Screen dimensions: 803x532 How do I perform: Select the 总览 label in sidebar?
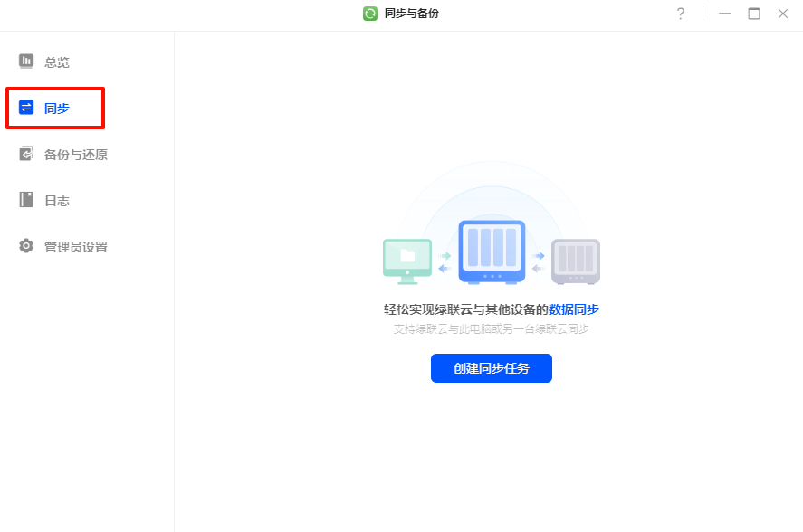[57, 62]
